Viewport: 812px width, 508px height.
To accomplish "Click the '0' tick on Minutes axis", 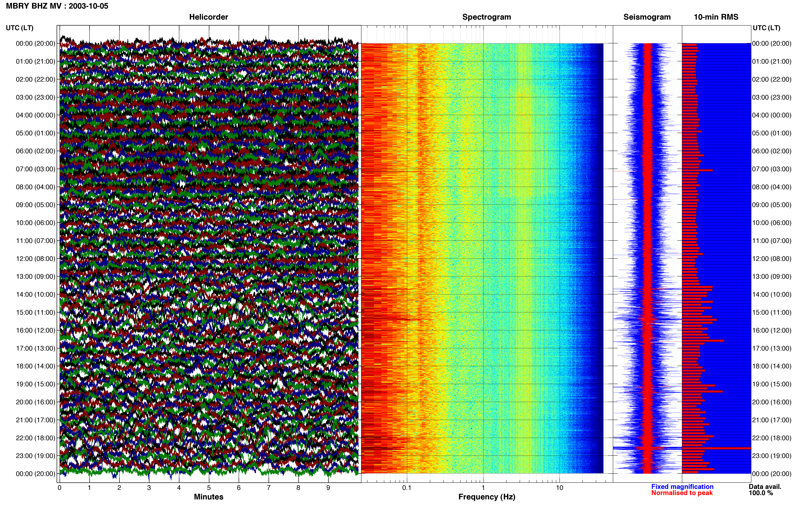I will (59, 488).
